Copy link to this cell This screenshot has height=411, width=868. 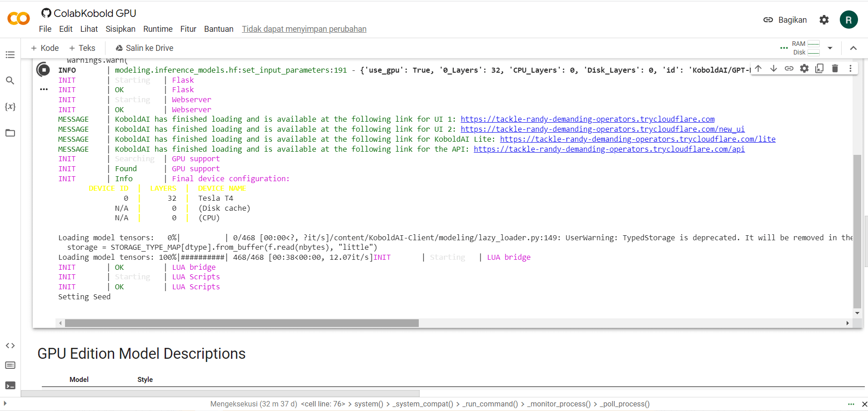(x=789, y=69)
